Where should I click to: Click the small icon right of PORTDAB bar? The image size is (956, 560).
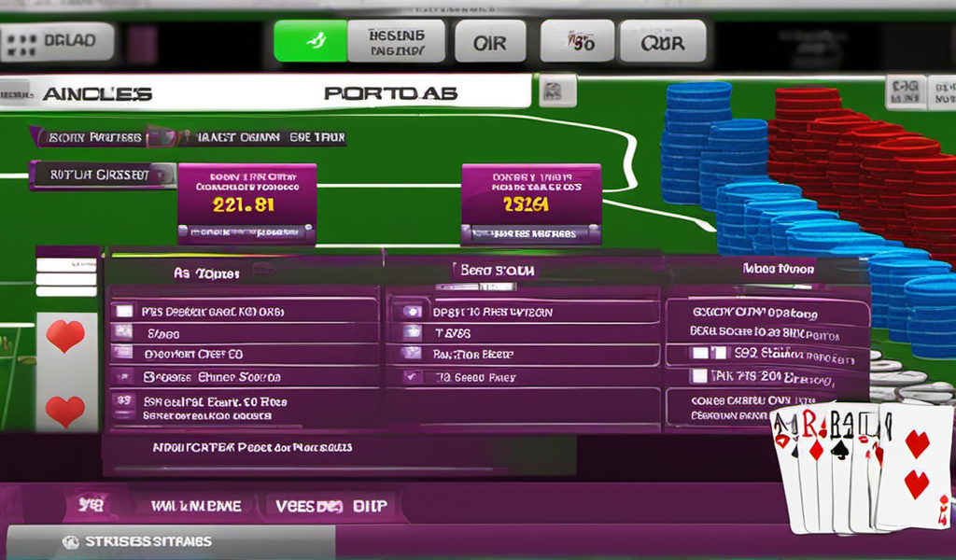(553, 91)
